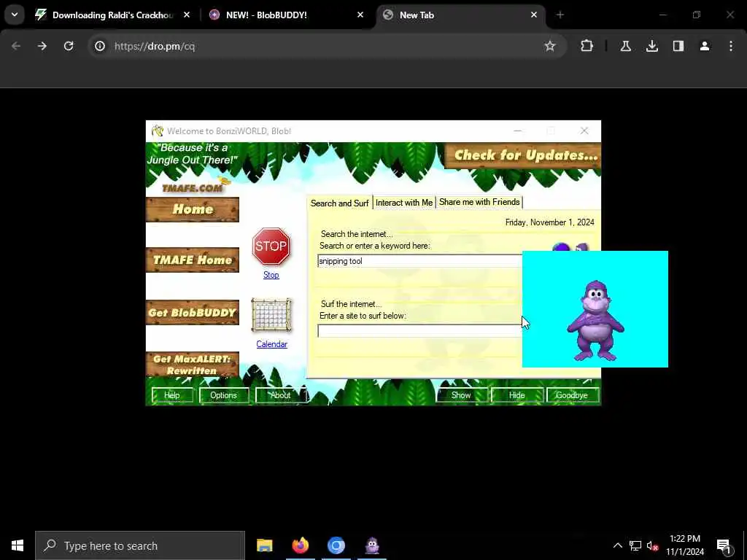This screenshot has width=747, height=560.
Task: Open Firefox from the taskbar
Action: tap(300, 545)
